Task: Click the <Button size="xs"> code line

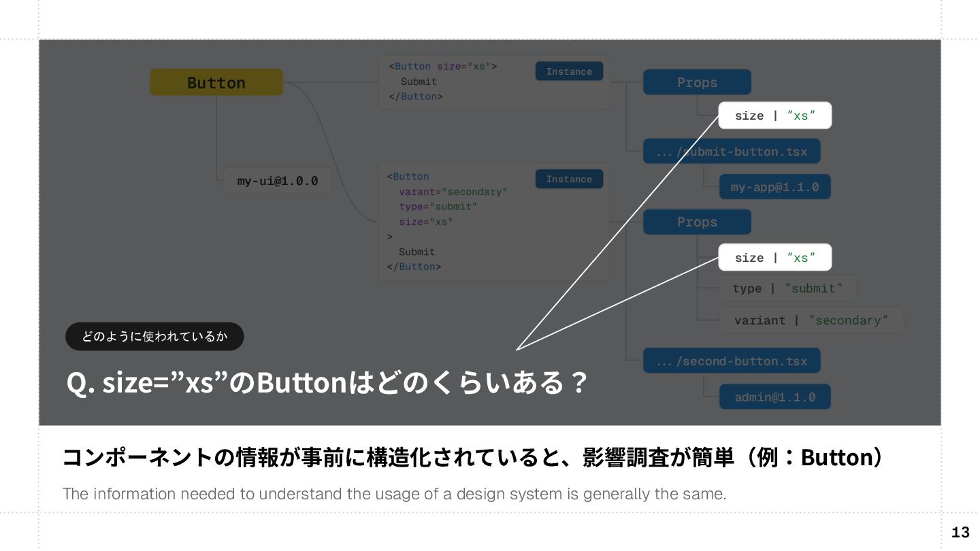Action: [443, 67]
